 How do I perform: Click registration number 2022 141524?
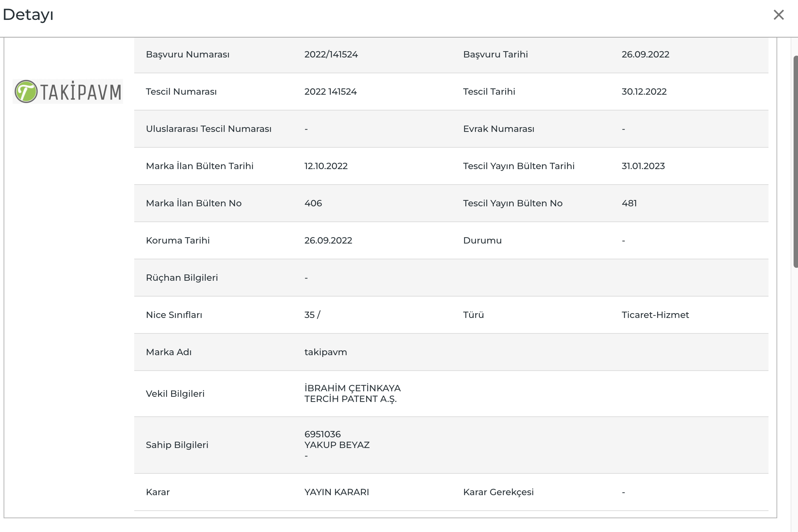click(x=330, y=92)
